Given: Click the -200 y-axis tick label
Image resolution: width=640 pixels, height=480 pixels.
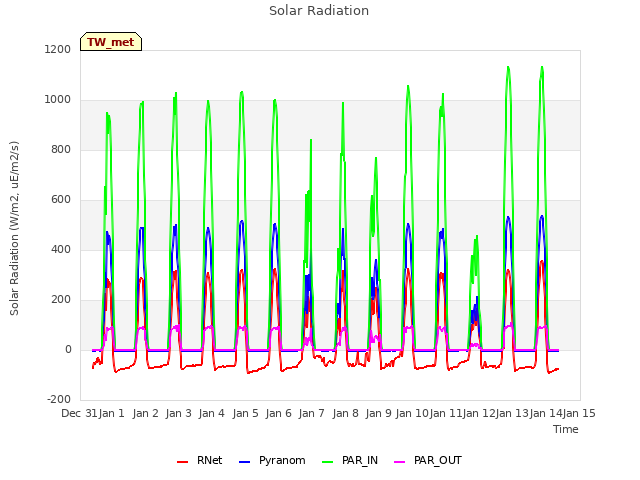Looking at the screenshot, I should tap(59, 399).
